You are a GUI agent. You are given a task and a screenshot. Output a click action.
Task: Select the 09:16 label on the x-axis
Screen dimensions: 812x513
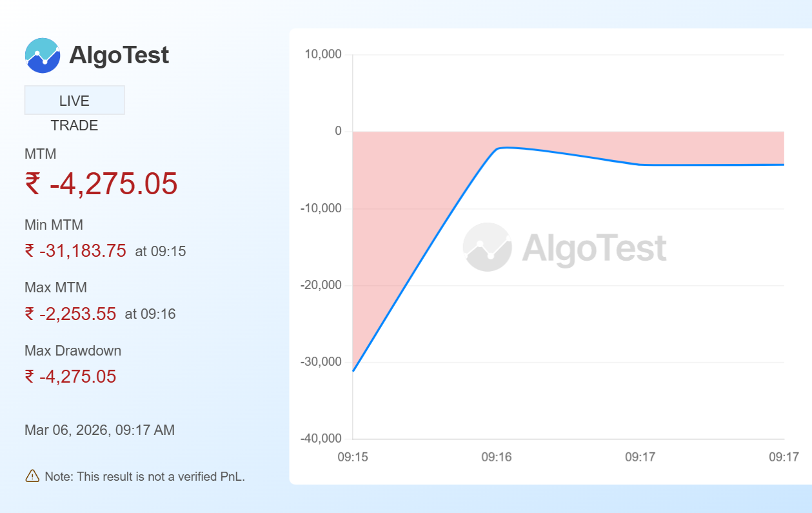click(x=498, y=457)
